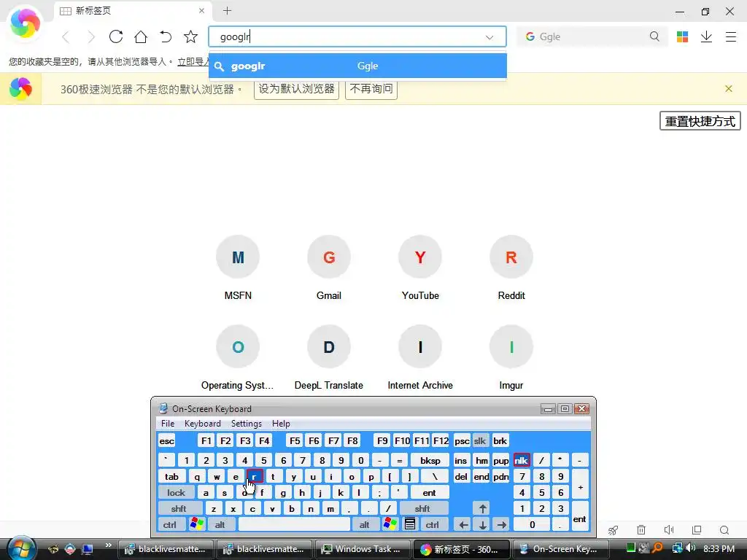Click the left Windows logo key

coord(197,525)
